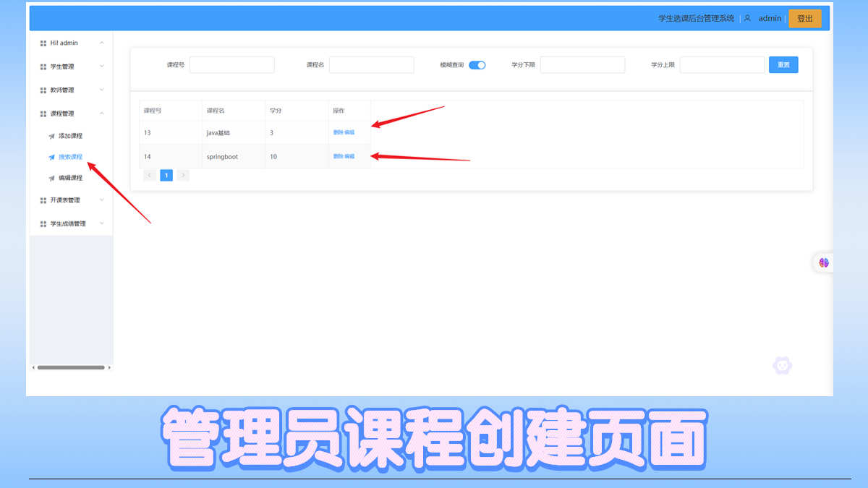The height and width of the screenshot is (488, 868).
Task: Click the grid icon beside Hi! admin
Action: tap(43, 43)
